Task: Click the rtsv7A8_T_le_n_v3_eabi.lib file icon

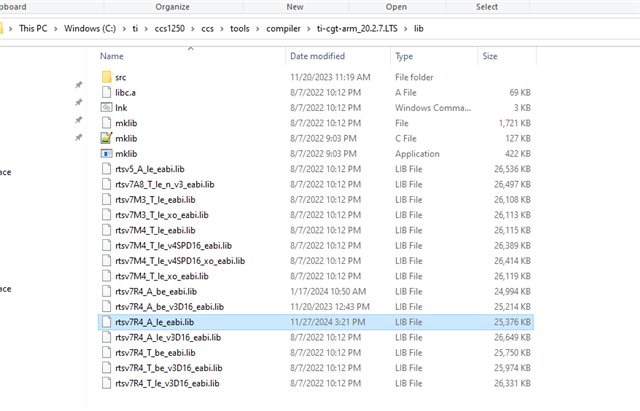Action: click(x=107, y=184)
